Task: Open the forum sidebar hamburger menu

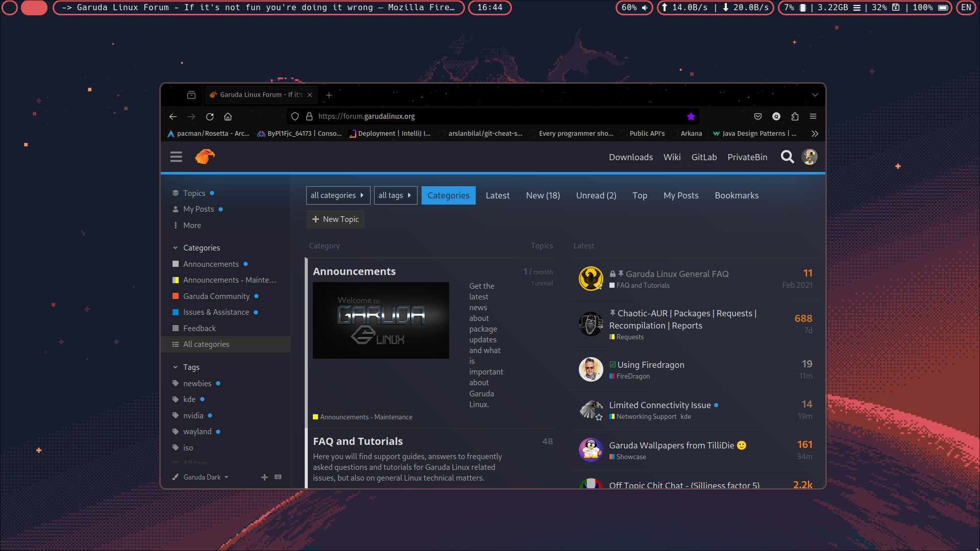Action: coord(176,157)
